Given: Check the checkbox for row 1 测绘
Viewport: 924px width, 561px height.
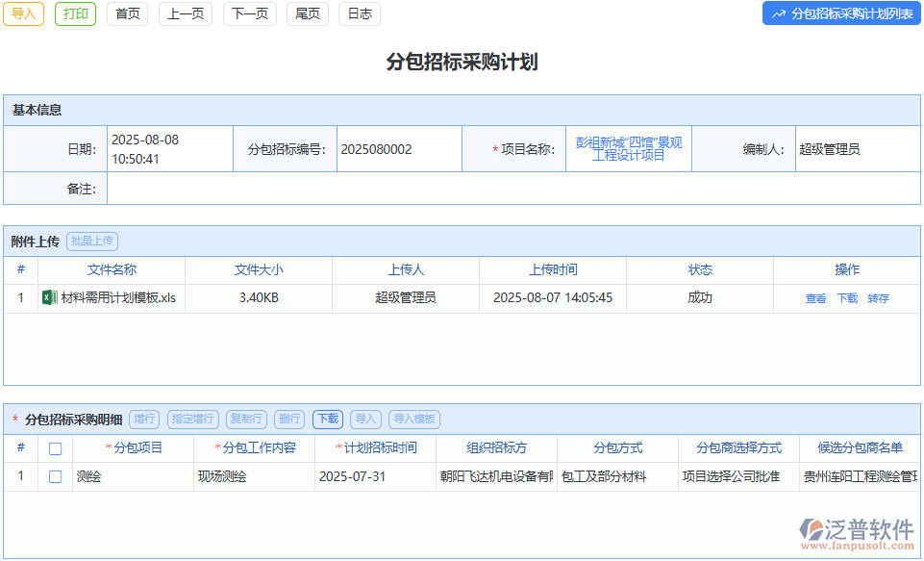Looking at the screenshot, I should [x=55, y=475].
